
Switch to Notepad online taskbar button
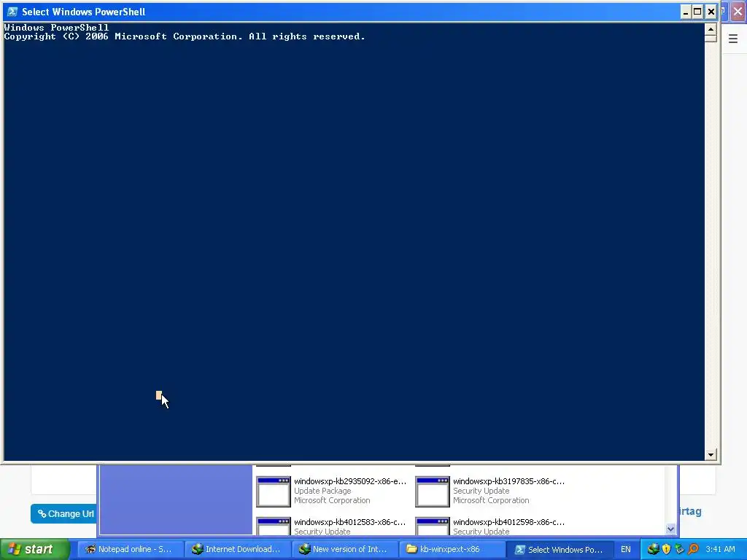coord(130,550)
